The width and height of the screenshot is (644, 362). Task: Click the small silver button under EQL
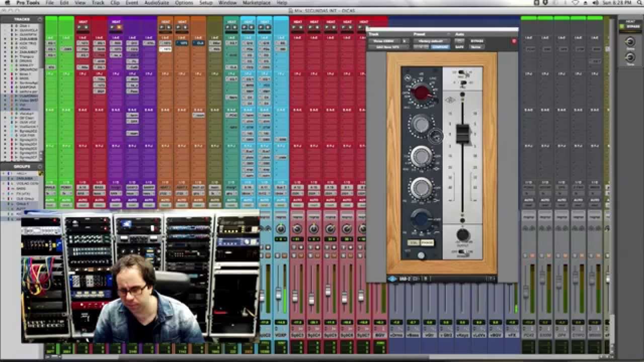(x=421, y=255)
